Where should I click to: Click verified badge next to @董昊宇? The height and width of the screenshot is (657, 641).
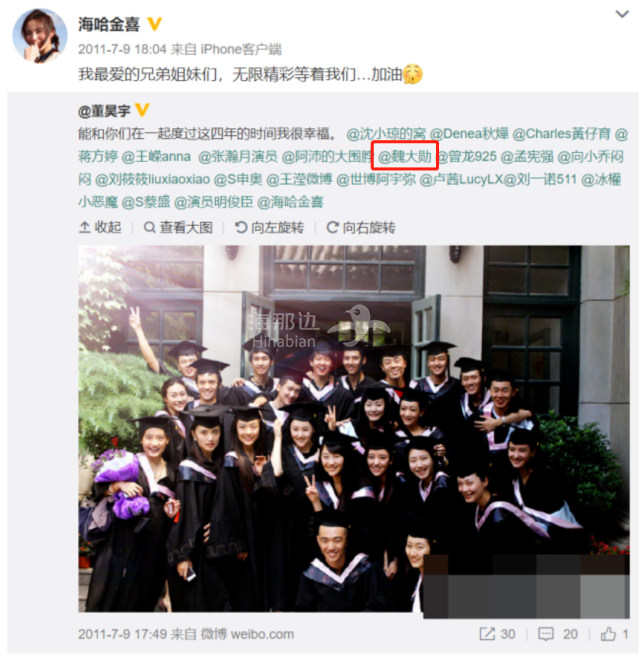(x=142, y=110)
